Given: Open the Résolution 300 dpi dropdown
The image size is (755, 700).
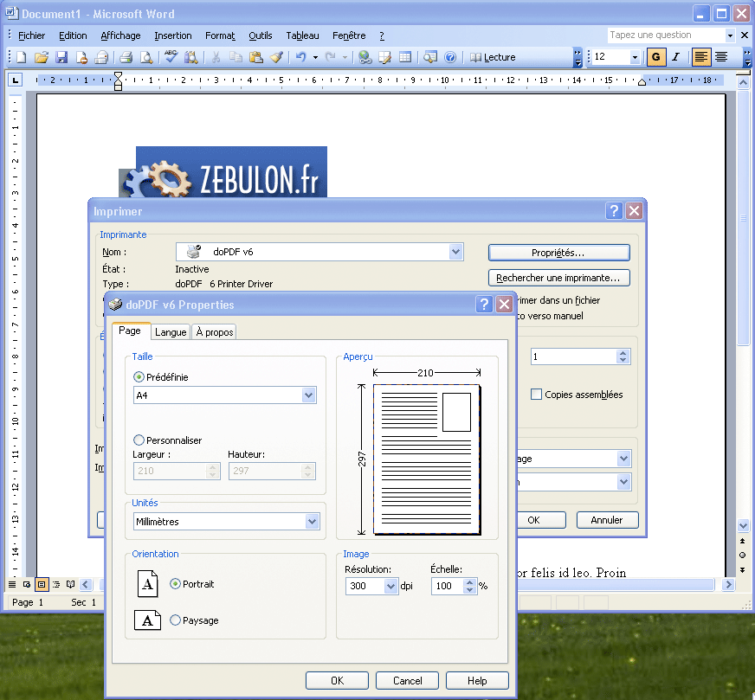Looking at the screenshot, I should pyautogui.click(x=391, y=586).
